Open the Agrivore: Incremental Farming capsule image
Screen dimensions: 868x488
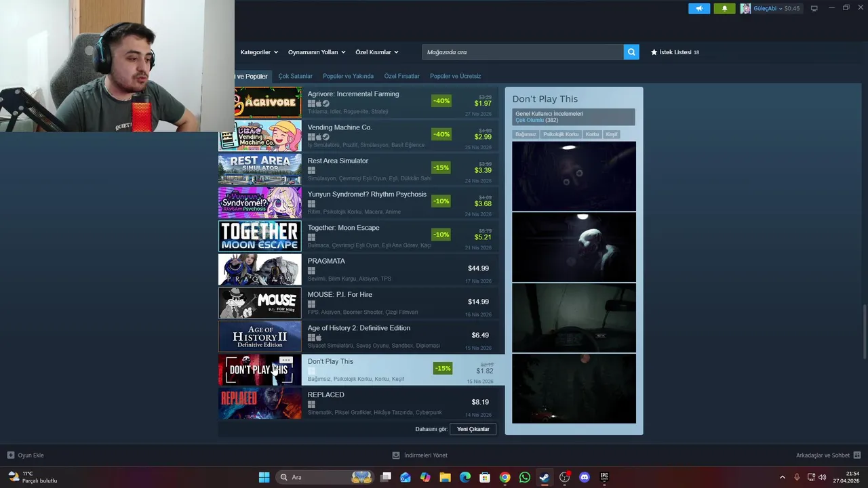click(268, 102)
